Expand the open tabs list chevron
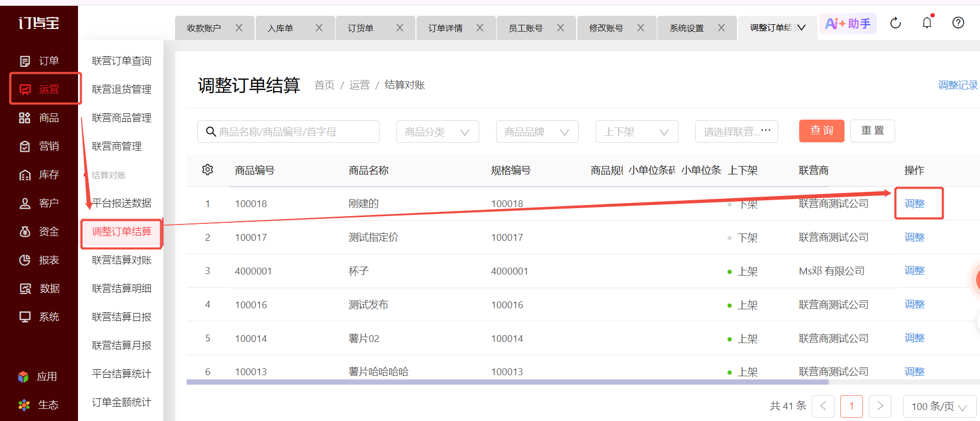The width and height of the screenshot is (980, 421). (801, 28)
